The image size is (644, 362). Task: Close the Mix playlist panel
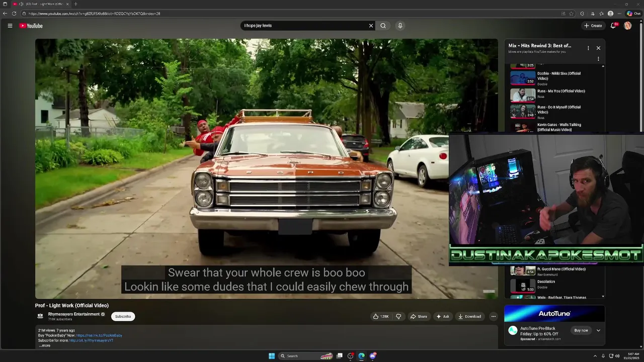tap(598, 48)
